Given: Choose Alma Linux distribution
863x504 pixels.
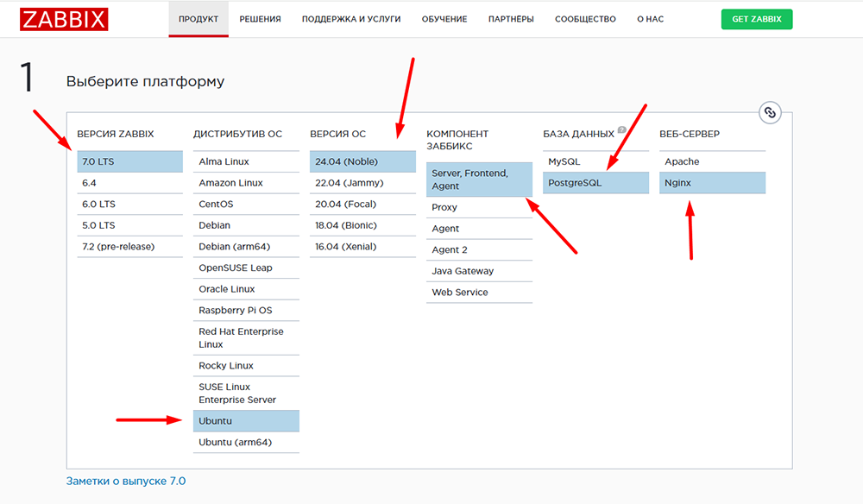Looking at the screenshot, I should (x=246, y=161).
